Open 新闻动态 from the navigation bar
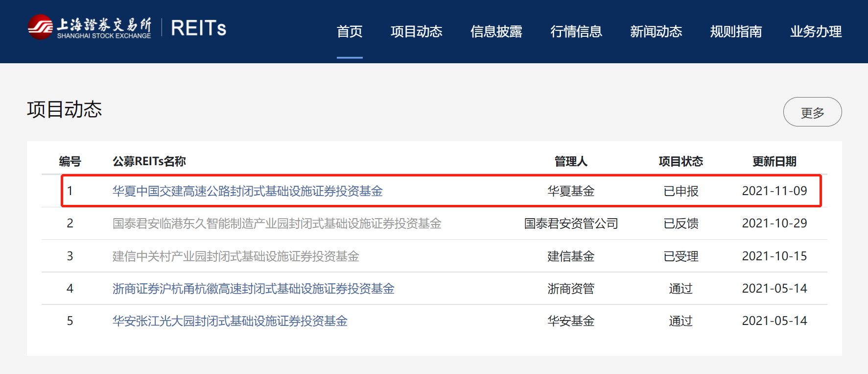The image size is (868, 374). pyautogui.click(x=656, y=31)
